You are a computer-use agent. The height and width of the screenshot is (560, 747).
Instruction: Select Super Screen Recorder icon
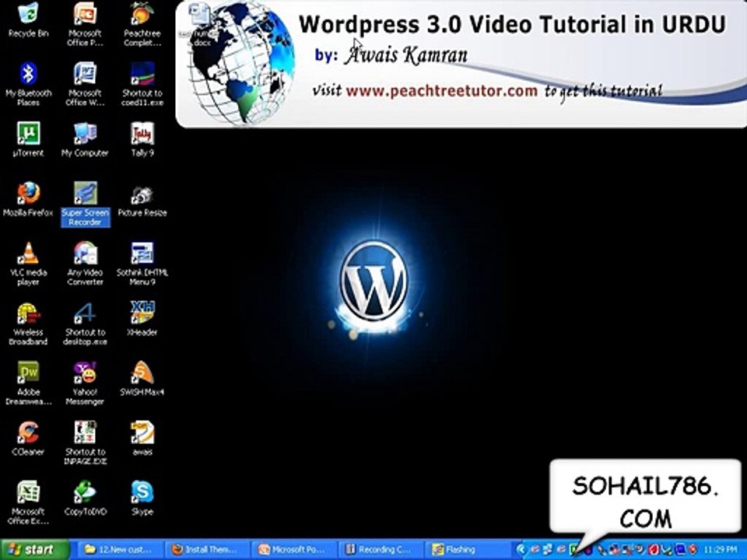coord(86,204)
